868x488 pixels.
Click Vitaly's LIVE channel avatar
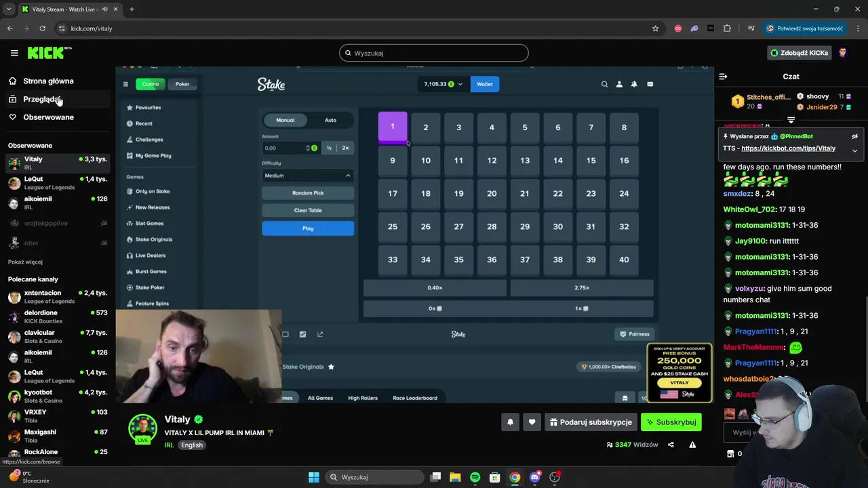coord(142,428)
